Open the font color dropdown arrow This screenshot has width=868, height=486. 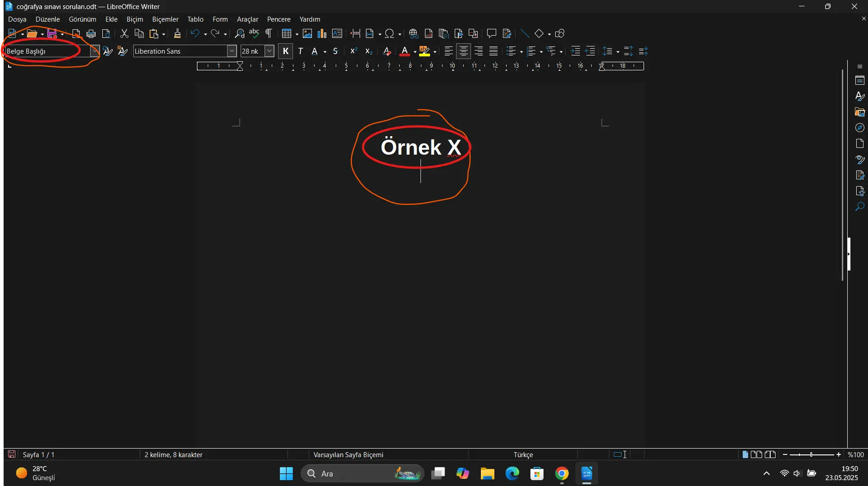tap(415, 52)
